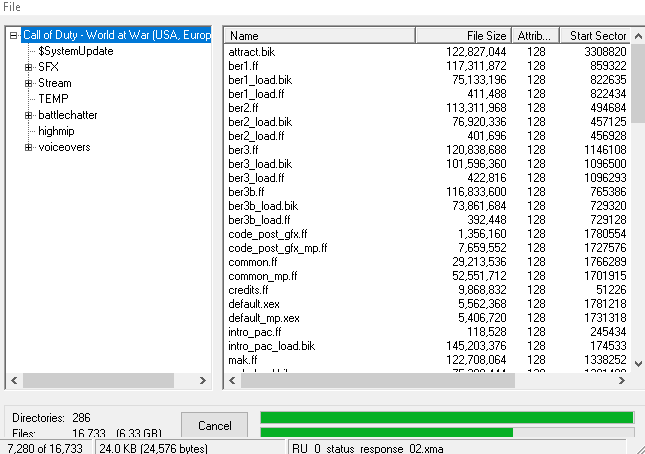This screenshot has width=645, height=454.
Task: Sort by the File Size column header
Action: tap(464, 36)
